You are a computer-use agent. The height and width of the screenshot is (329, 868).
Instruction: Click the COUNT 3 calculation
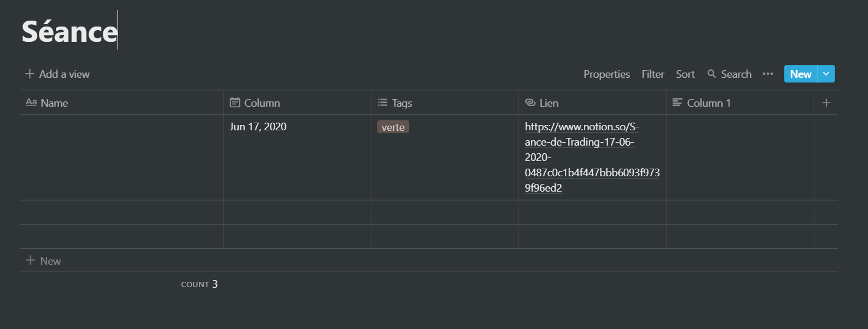[x=200, y=284]
